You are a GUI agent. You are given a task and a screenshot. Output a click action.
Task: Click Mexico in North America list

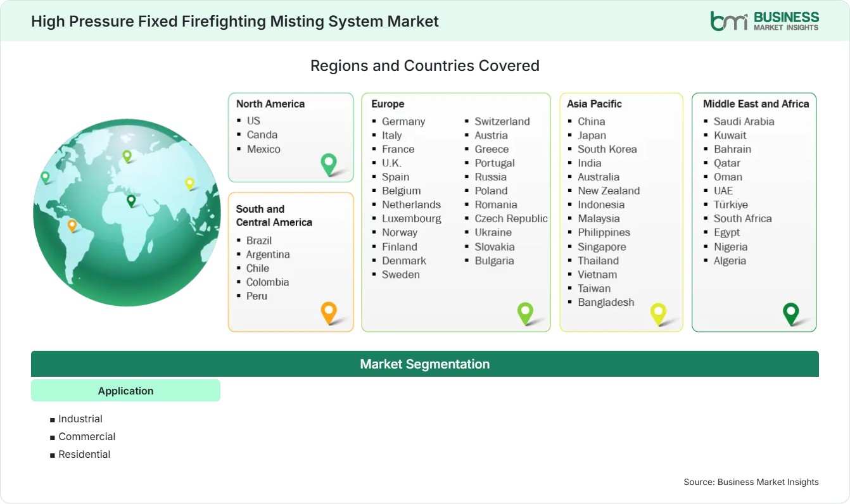click(x=263, y=149)
